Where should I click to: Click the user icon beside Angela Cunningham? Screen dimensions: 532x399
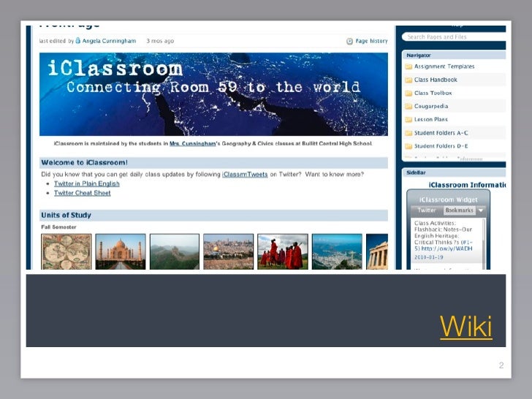[77, 41]
